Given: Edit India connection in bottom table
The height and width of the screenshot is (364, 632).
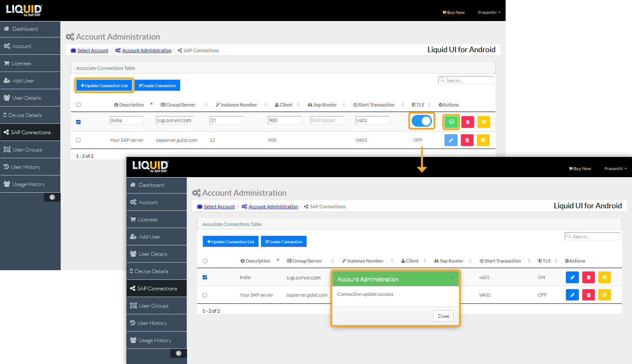Looking at the screenshot, I should click(572, 277).
